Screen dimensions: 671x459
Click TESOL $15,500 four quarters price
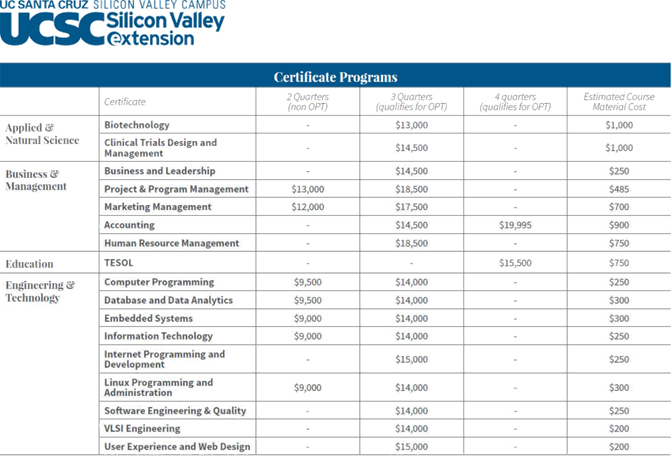[515, 263]
